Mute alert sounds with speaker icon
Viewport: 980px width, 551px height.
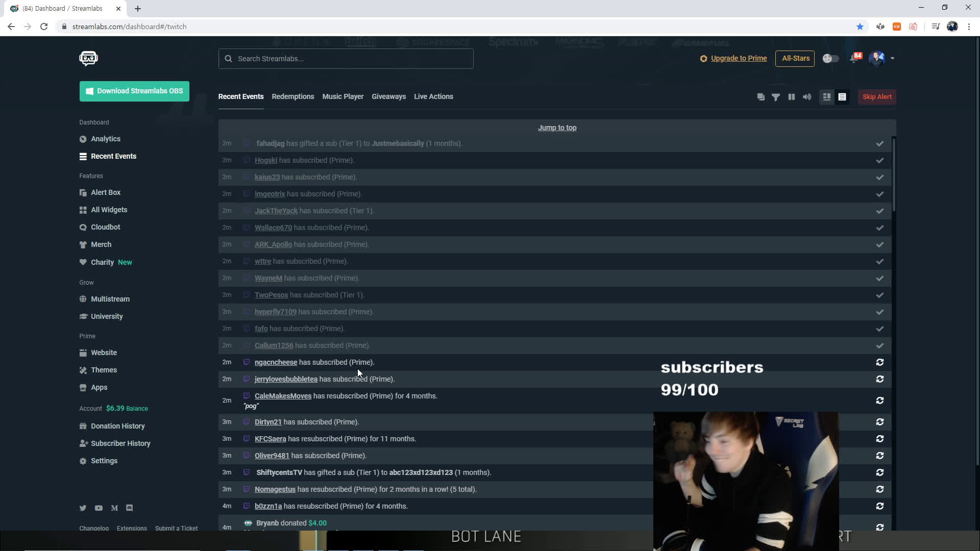(x=806, y=97)
